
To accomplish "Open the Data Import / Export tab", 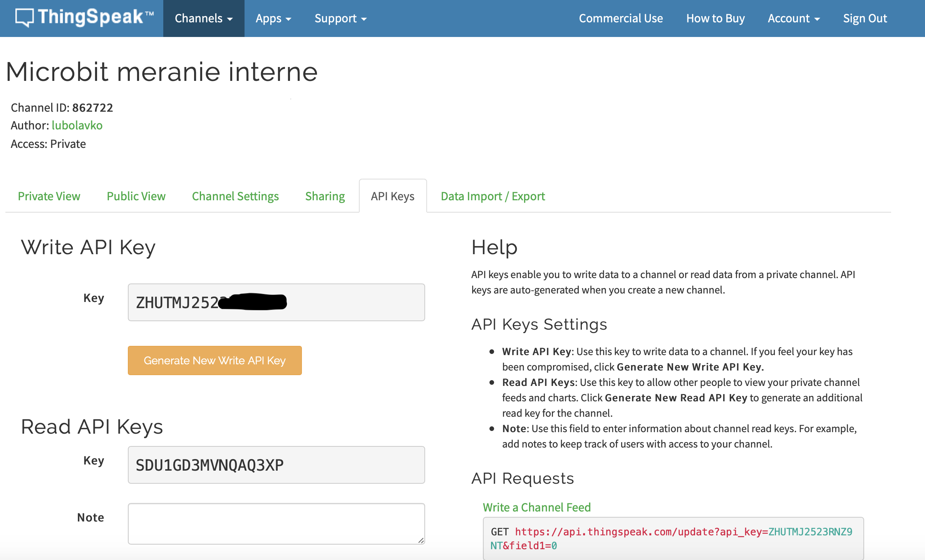I will [493, 196].
